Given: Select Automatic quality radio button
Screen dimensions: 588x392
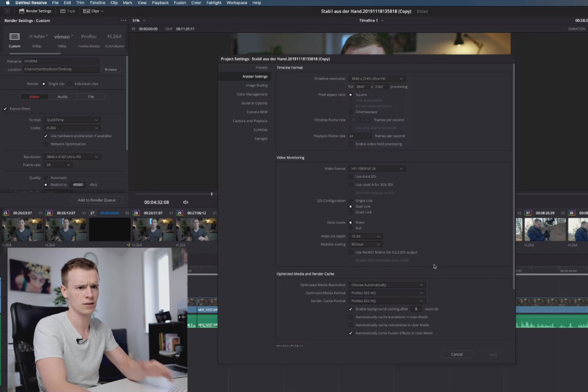Looking at the screenshot, I should pos(46,177).
